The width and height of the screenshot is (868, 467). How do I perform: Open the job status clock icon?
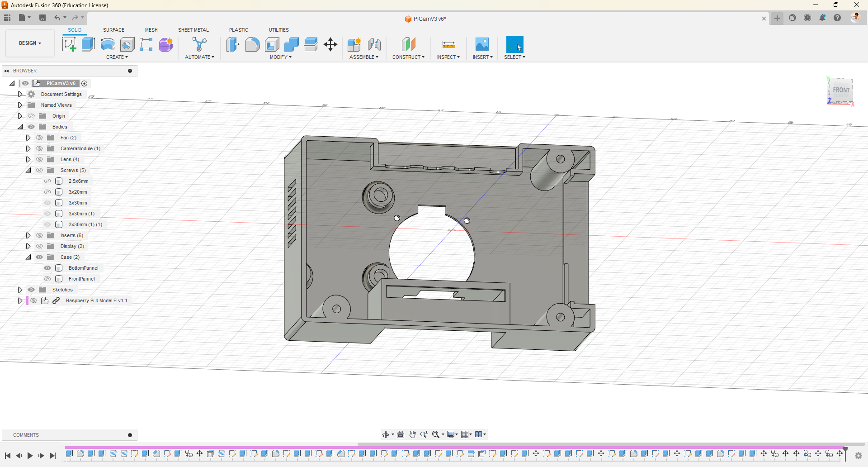point(807,18)
